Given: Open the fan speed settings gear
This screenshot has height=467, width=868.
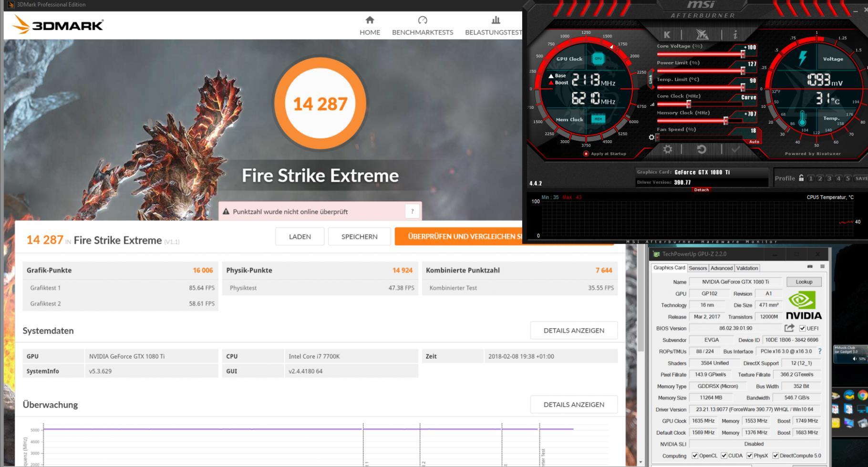Looking at the screenshot, I should tap(651, 137).
